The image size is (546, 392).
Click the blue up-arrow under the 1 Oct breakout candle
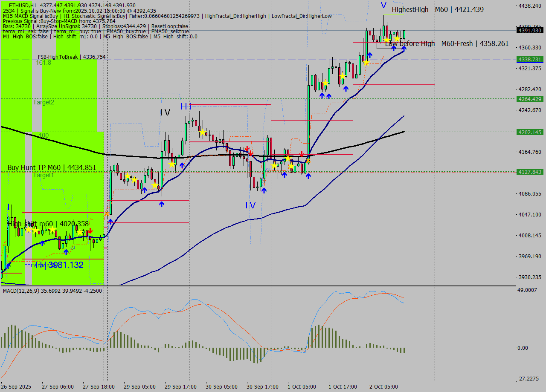pyautogui.click(x=309, y=176)
